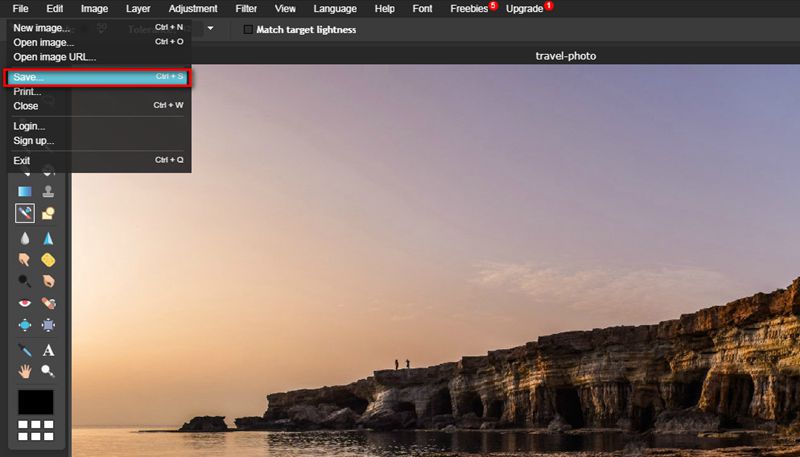Select the Blur droplet tool
800x457 pixels.
click(x=24, y=238)
